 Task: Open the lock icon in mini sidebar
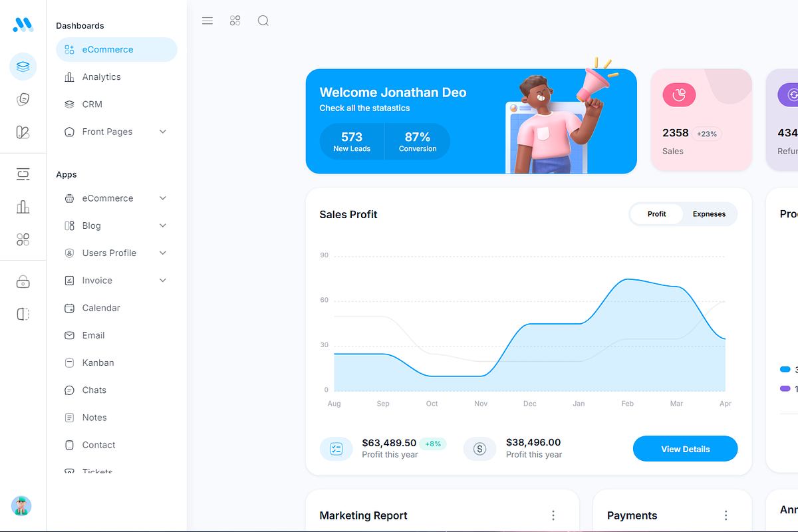click(23, 281)
